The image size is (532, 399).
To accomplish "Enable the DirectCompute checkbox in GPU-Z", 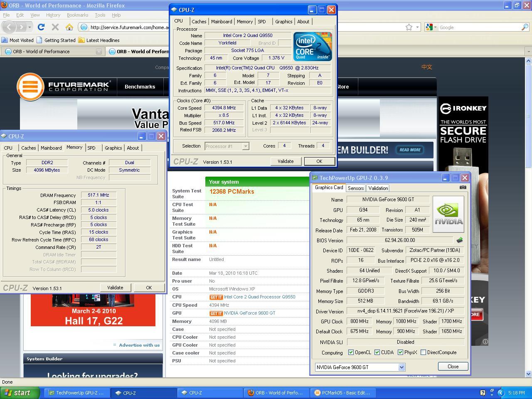I will pyautogui.click(x=423, y=352).
